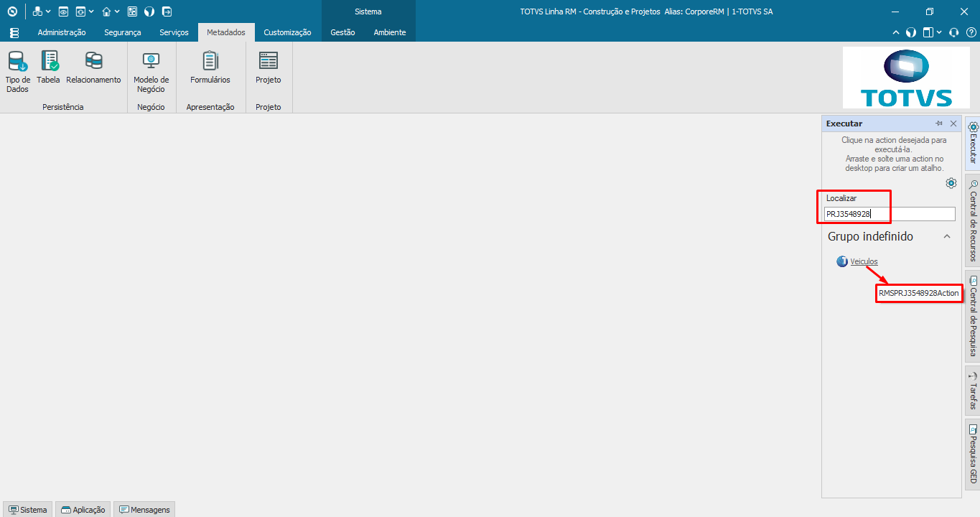Click the headset support icon

[954, 32]
